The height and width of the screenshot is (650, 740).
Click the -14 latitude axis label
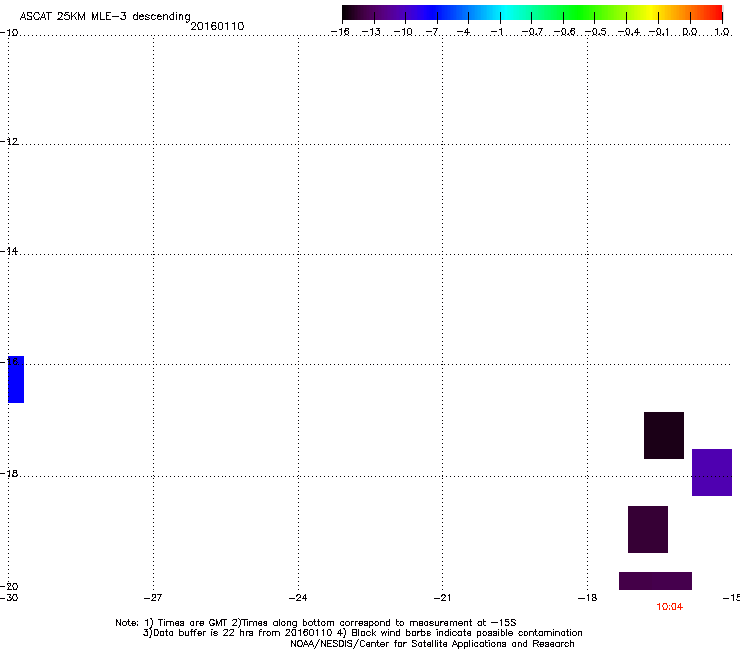click(9, 252)
